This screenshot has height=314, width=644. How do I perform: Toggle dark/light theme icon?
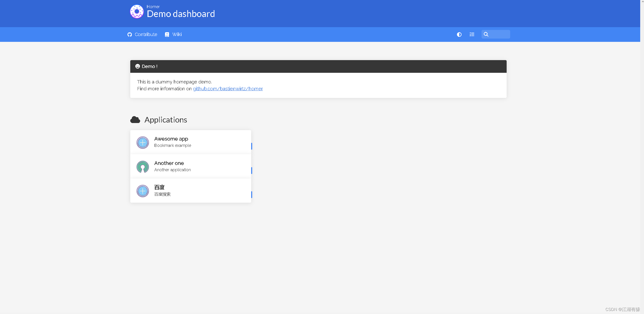(x=459, y=34)
